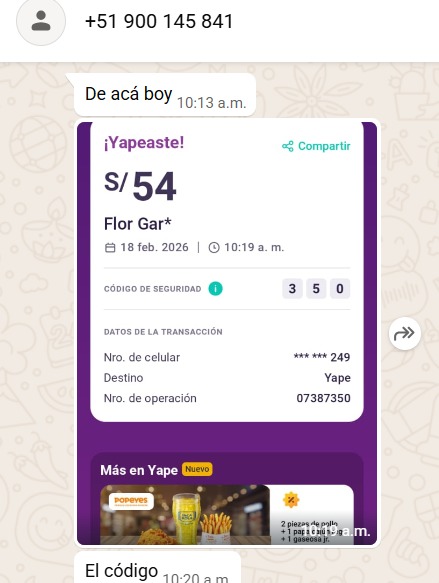Click security code digit 3

tap(292, 289)
